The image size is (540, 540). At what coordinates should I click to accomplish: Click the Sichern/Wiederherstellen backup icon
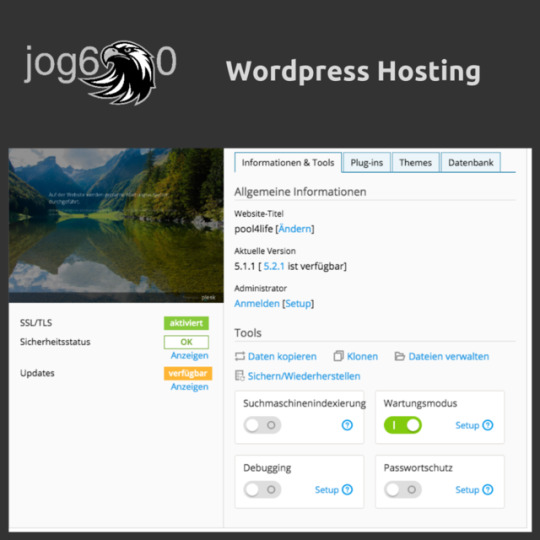coord(240,376)
